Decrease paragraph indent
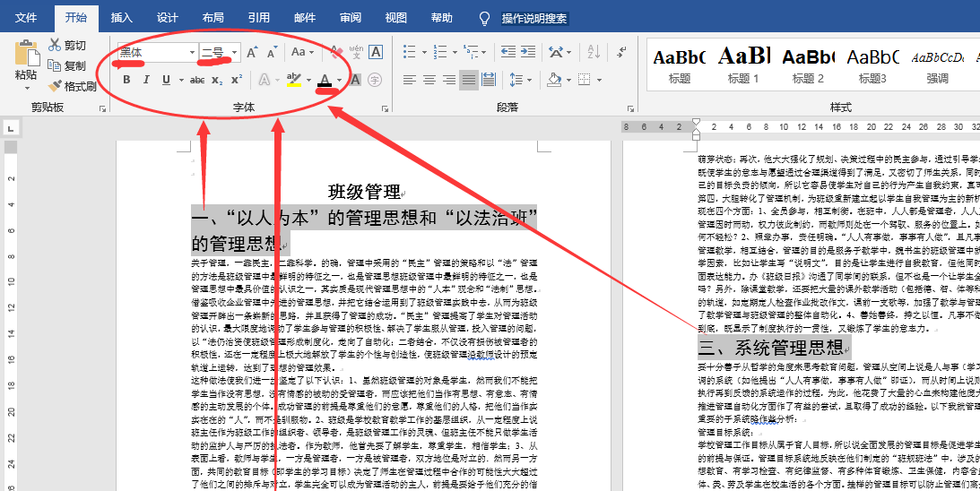The image size is (980, 491). click(508, 52)
